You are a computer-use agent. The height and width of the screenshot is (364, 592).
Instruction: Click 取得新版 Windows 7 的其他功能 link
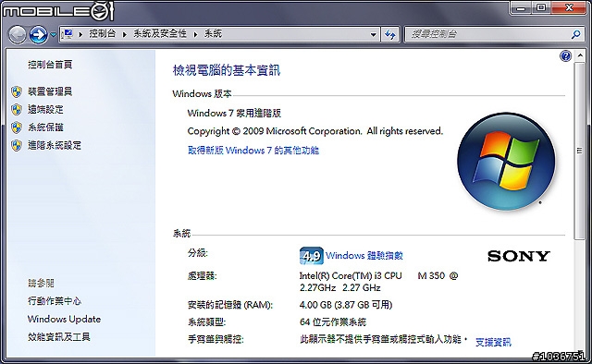253,151
